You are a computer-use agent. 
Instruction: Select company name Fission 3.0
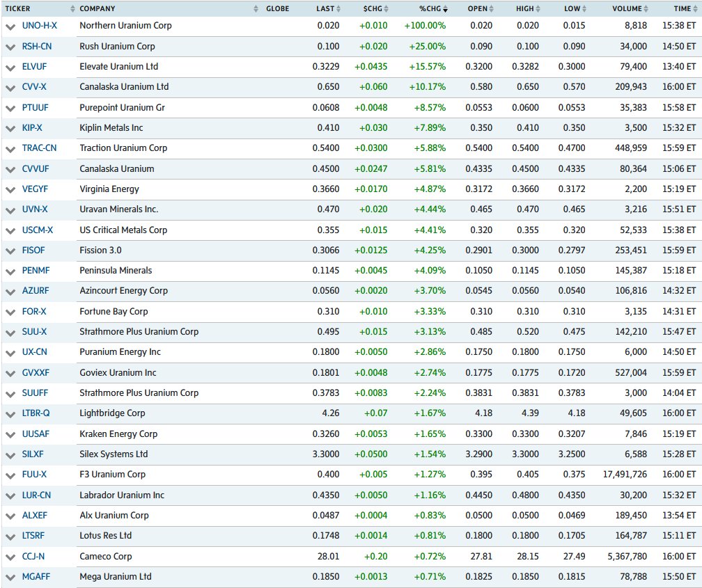coord(101,250)
